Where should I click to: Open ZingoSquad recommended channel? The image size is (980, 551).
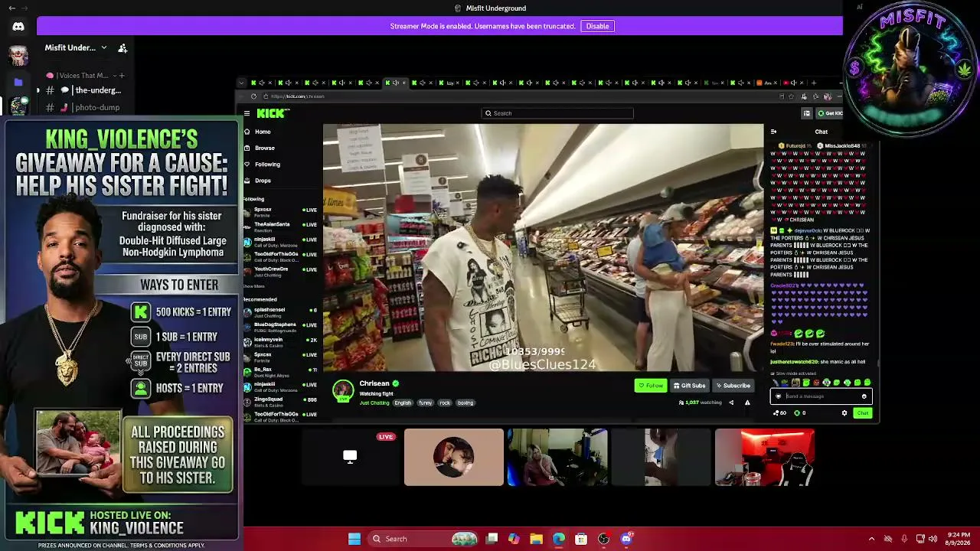(279, 401)
